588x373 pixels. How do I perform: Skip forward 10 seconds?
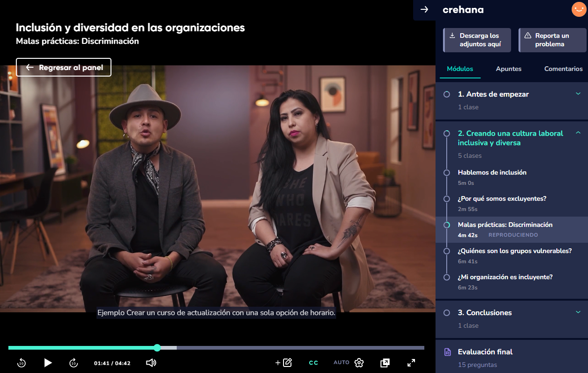(x=74, y=363)
